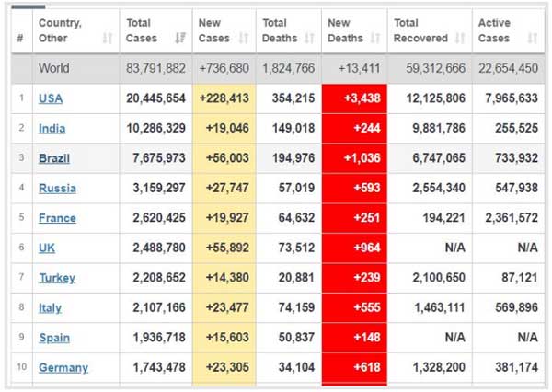
Task: Click the # column header
Action: 19,39
